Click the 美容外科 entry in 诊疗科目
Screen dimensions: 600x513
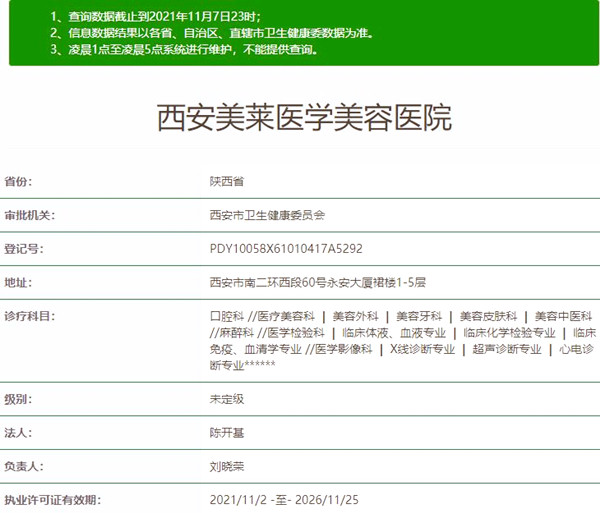tap(355, 316)
